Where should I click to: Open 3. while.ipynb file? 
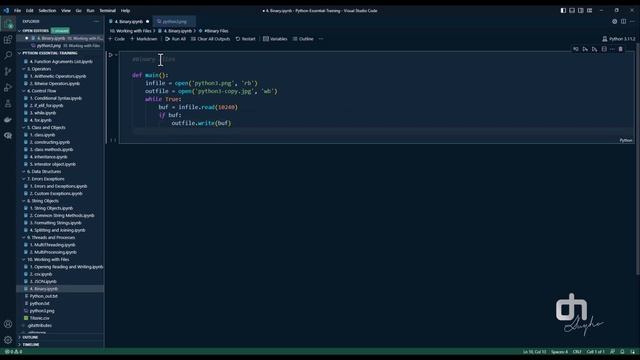(x=60, y=113)
